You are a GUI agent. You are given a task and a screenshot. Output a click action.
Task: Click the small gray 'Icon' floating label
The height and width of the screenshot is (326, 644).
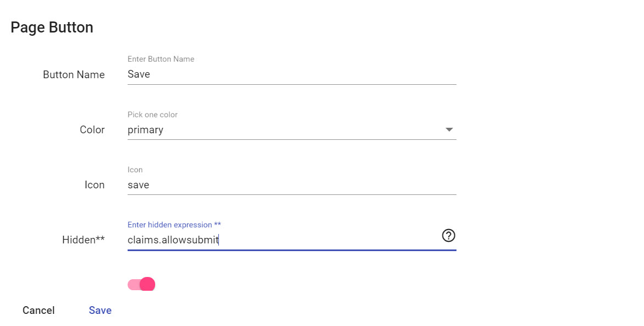coord(135,170)
